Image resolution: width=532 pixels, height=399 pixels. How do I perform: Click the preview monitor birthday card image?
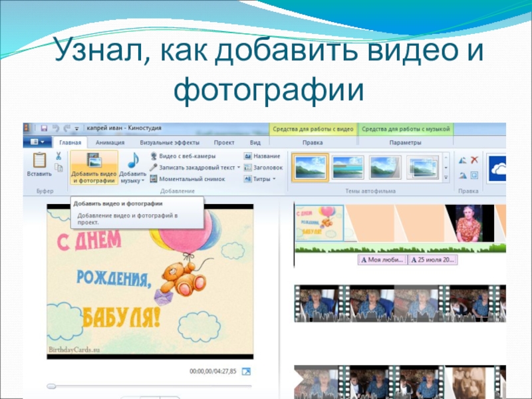tap(150, 281)
